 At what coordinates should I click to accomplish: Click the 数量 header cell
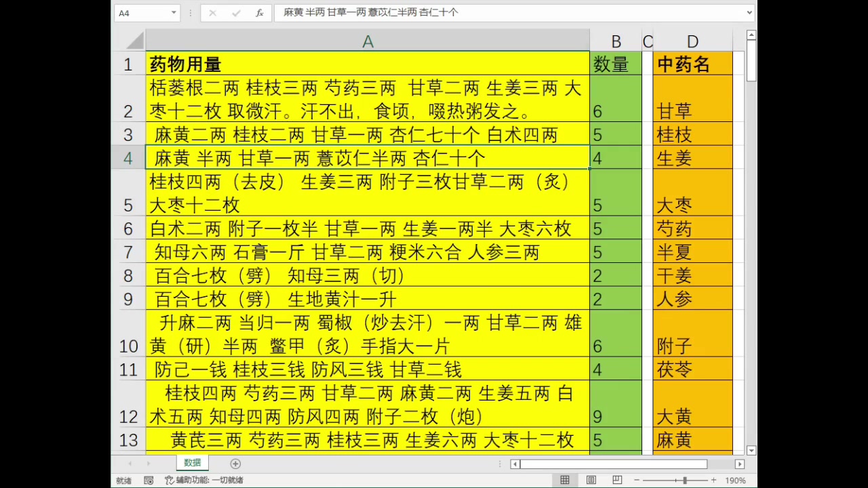[616, 64]
